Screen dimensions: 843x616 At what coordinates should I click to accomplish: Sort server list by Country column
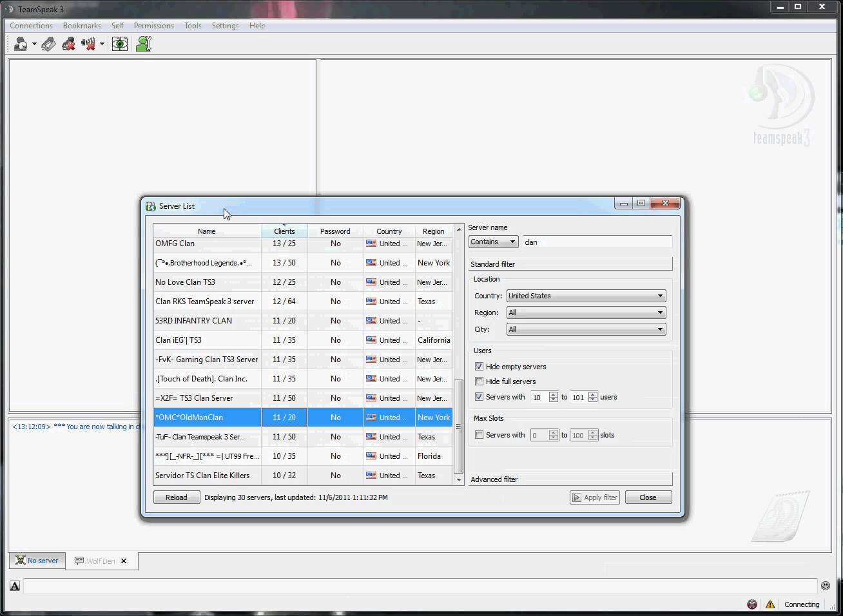click(389, 231)
